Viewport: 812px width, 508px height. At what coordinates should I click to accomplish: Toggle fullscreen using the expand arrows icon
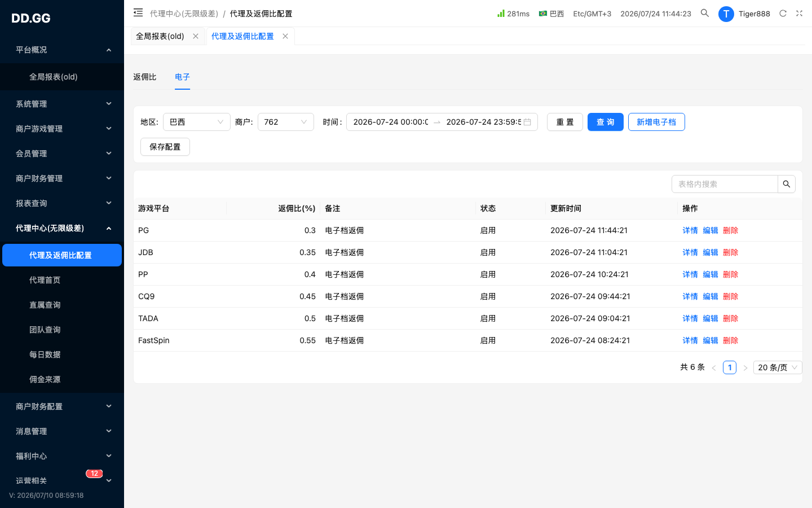click(799, 14)
